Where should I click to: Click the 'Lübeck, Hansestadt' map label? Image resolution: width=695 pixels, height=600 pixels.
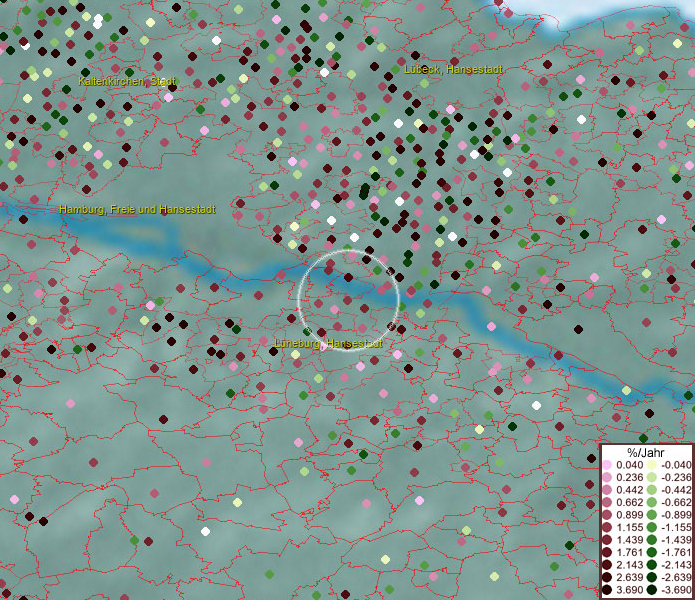pyautogui.click(x=453, y=70)
